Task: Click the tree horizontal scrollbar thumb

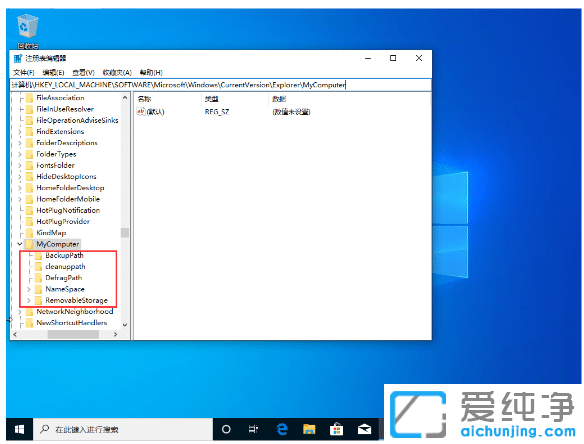Action: click(x=73, y=334)
